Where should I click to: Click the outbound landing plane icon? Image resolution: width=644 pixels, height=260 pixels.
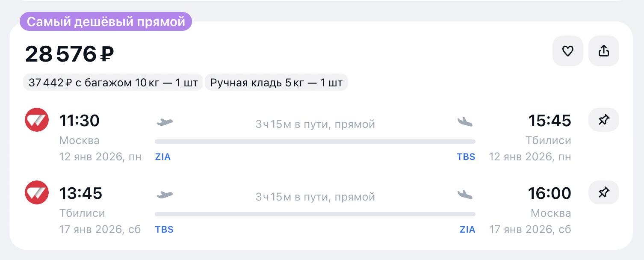pos(465,122)
